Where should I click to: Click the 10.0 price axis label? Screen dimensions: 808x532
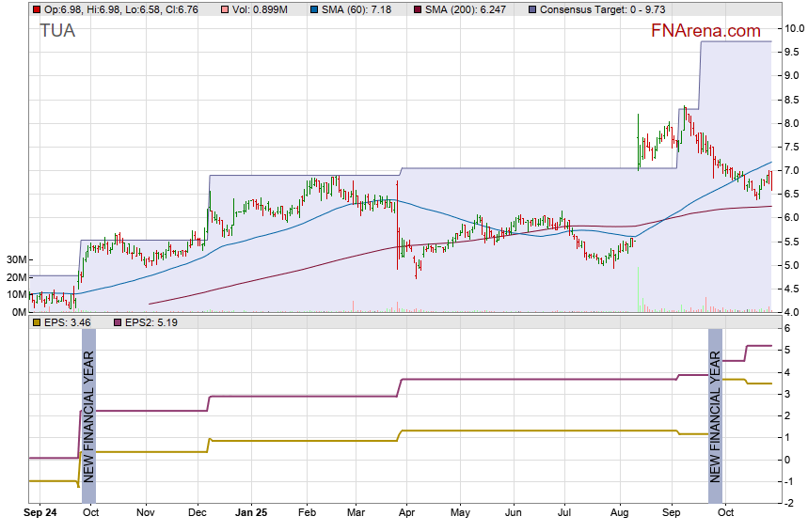[x=793, y=28]
